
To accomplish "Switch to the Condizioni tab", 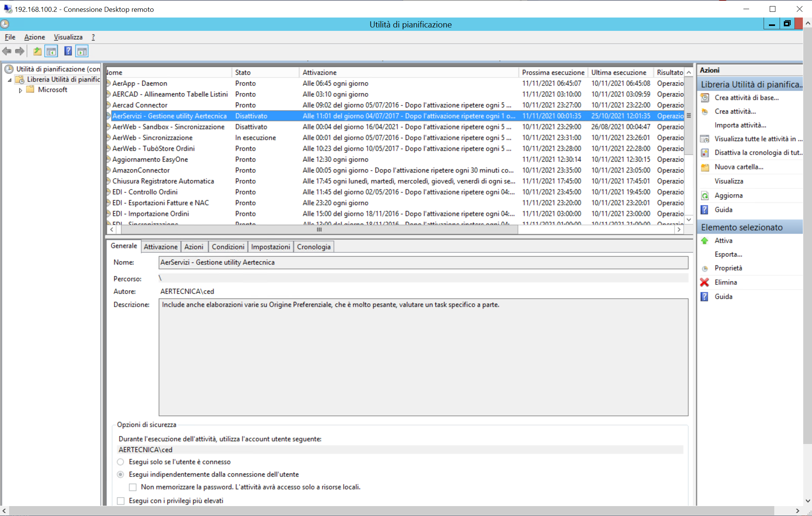I will click(x=228, y=247).
